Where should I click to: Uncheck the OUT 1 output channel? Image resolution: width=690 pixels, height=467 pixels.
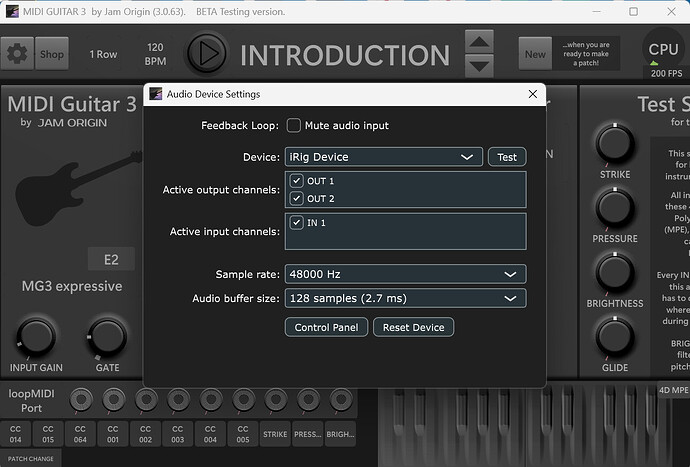296,181
